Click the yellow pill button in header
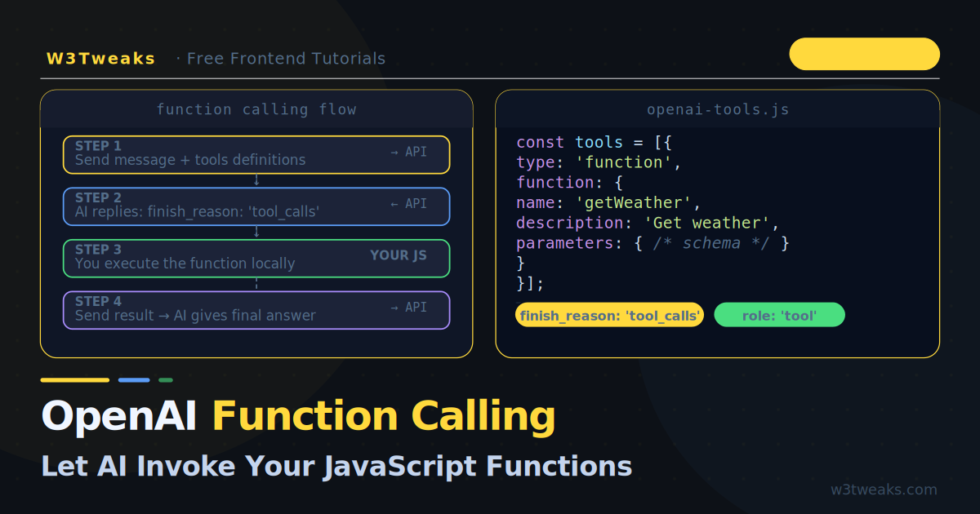 pos(864,54)
